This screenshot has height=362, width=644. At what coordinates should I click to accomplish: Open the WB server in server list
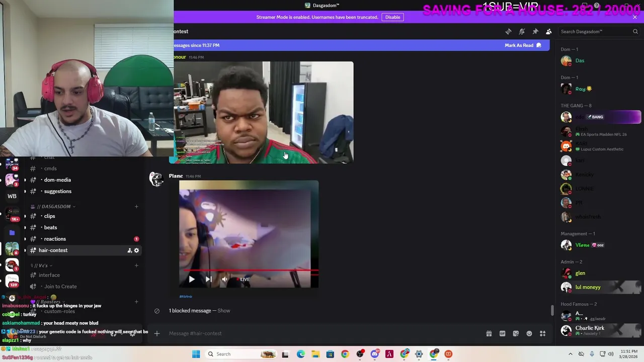point(12,196)
